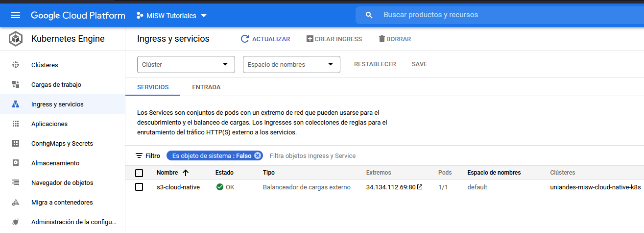The image size is (644, 233).
Task: Remove the 'Es objeto de sistema' filter chip
Action: (258, 155)
